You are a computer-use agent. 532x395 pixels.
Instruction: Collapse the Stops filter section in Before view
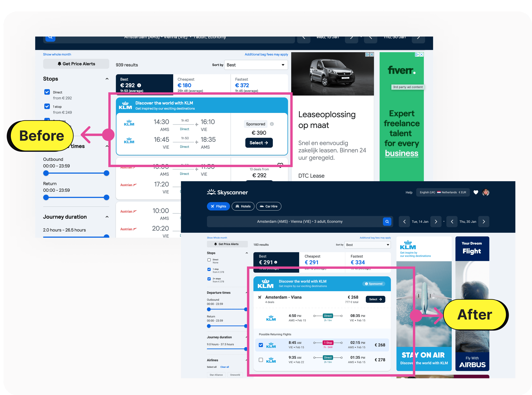tap(107, 79)
